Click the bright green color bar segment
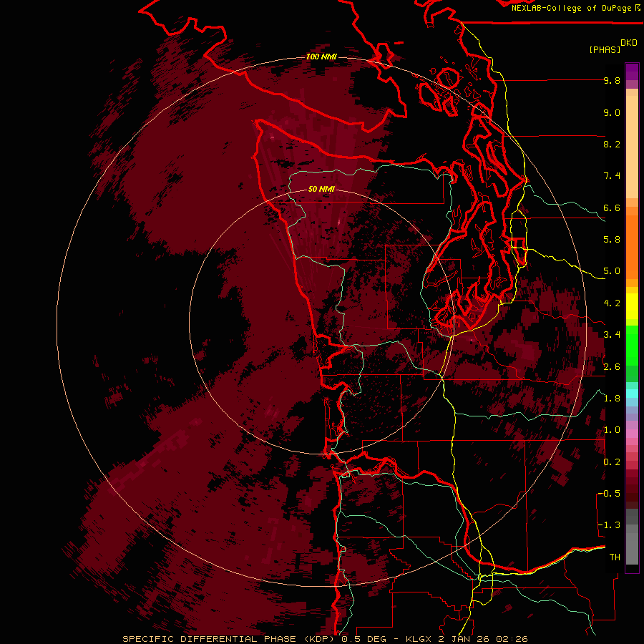 (x=632, y=347)
